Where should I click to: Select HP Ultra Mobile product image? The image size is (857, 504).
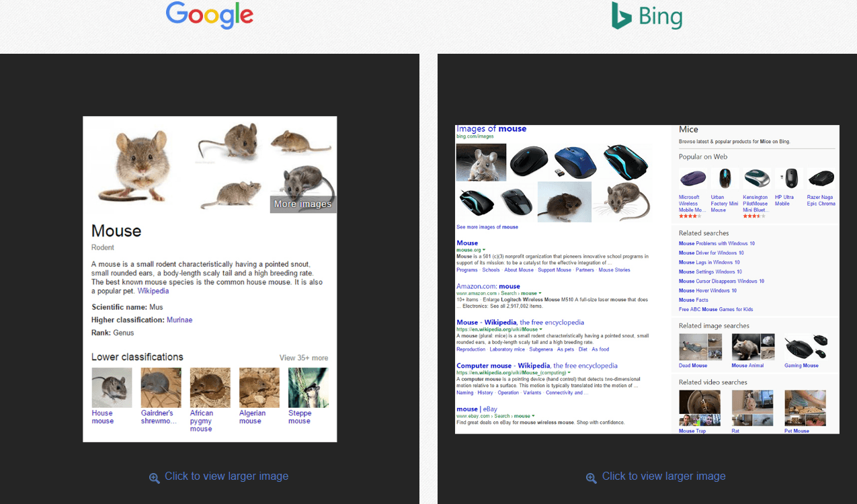pyautogui.click(x=788, y=179)
